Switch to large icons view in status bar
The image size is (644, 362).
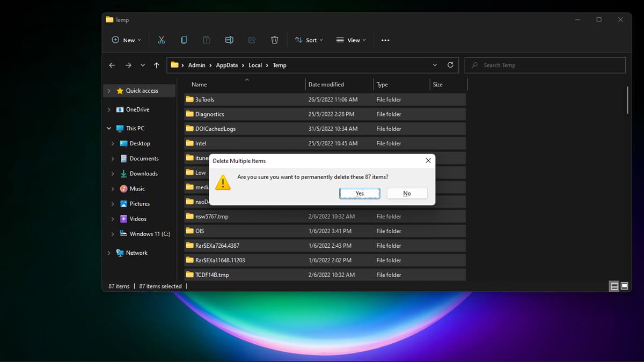tap(624, 286)
